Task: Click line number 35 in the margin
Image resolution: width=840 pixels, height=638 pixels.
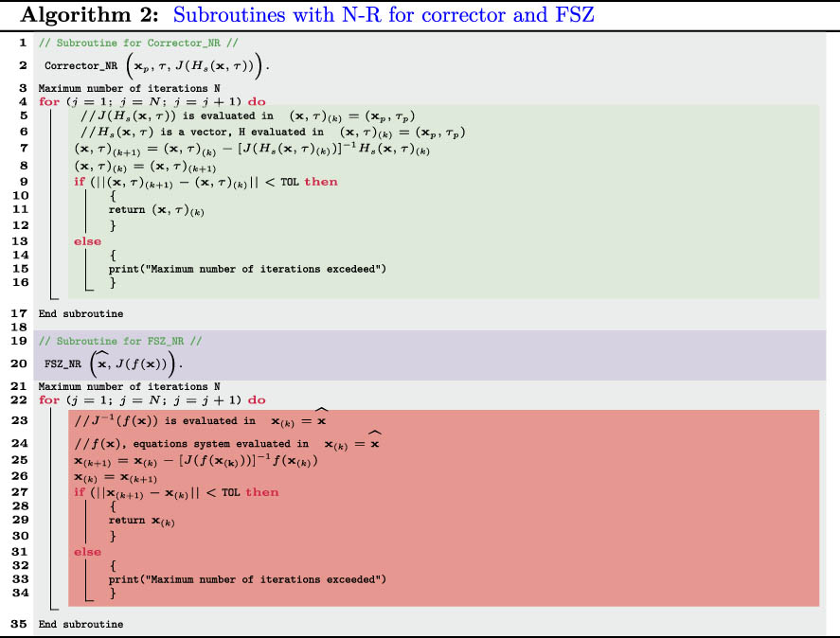Action: 17,625
